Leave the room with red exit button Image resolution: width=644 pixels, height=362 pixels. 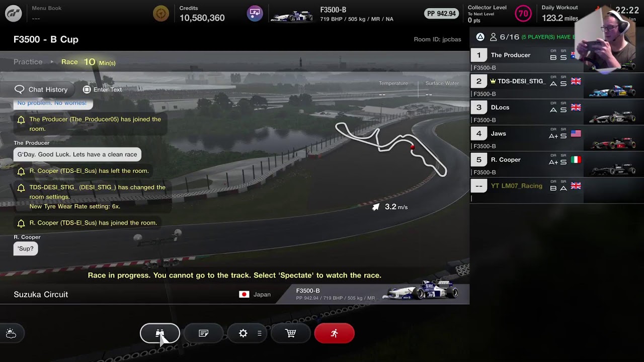[x=335, y=333]
